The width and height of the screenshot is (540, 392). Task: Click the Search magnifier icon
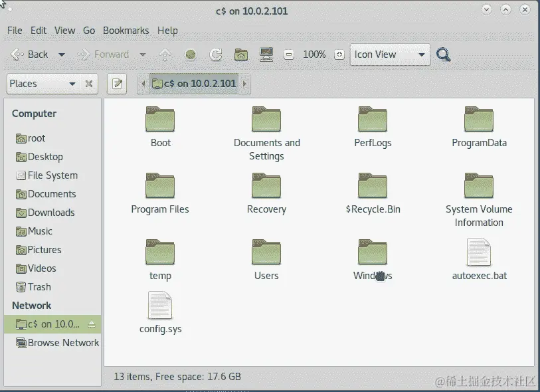tap(443, 54)
